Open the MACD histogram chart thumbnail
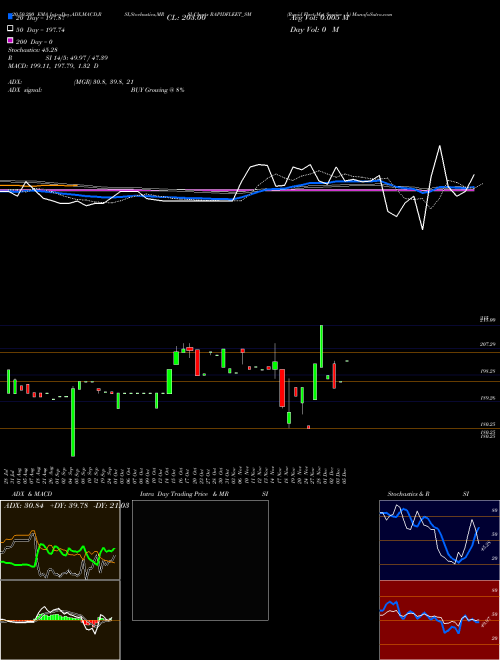Screen dimensions: 500x660 coord(60,620)
